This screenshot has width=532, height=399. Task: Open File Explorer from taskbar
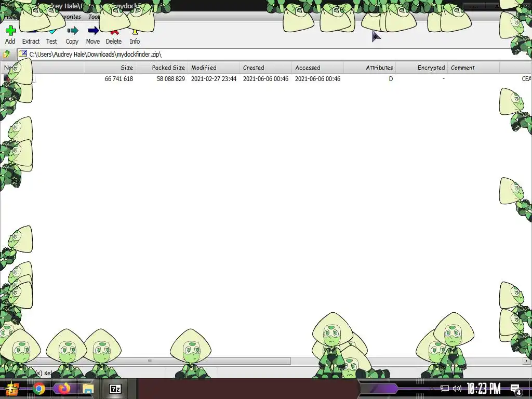click(88, 389)
